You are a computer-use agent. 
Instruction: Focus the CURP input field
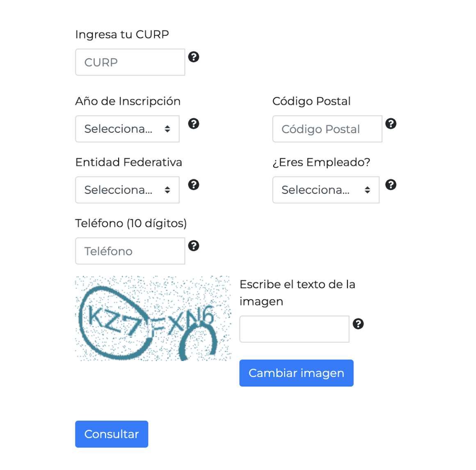point(130,62)
